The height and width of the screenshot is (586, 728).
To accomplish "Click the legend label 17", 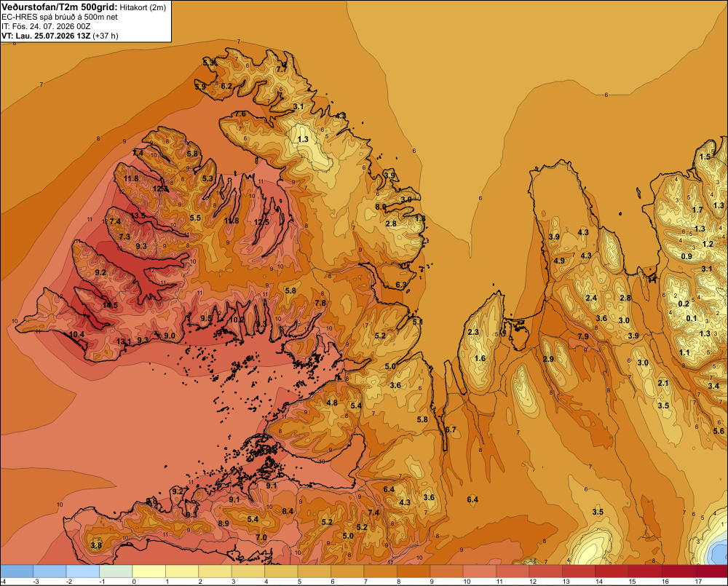I will tap(698, 582).
